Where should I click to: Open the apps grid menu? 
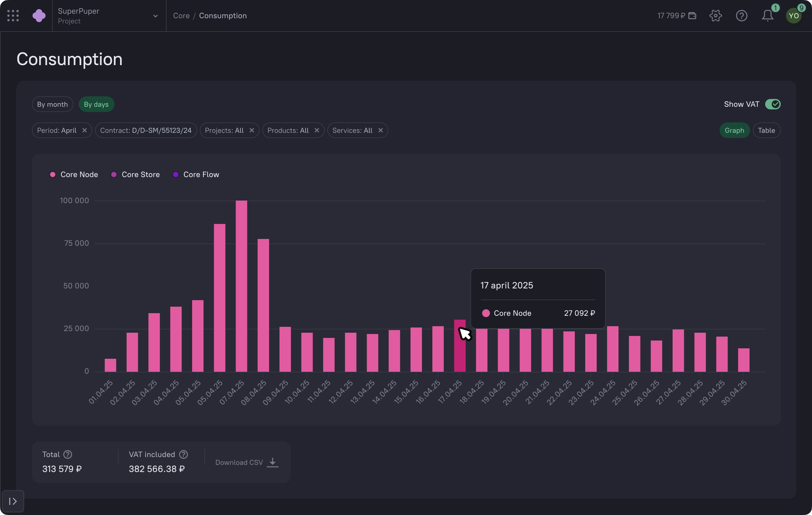click(13, 16)
